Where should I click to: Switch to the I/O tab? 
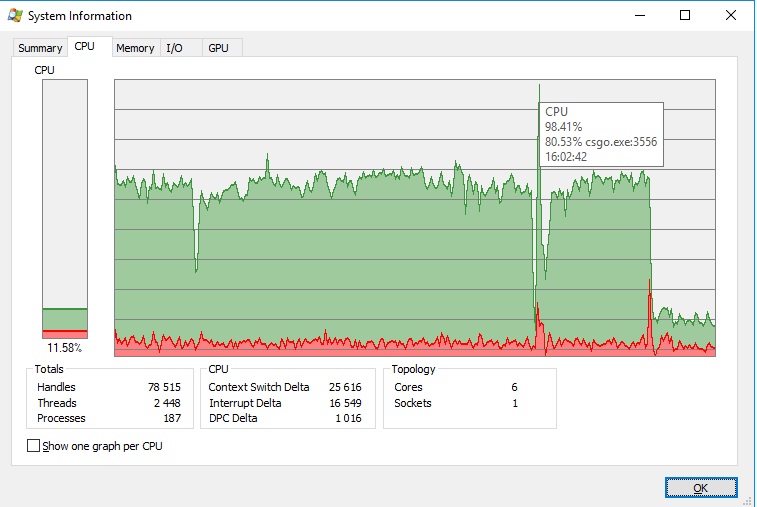tap(175, 48)
